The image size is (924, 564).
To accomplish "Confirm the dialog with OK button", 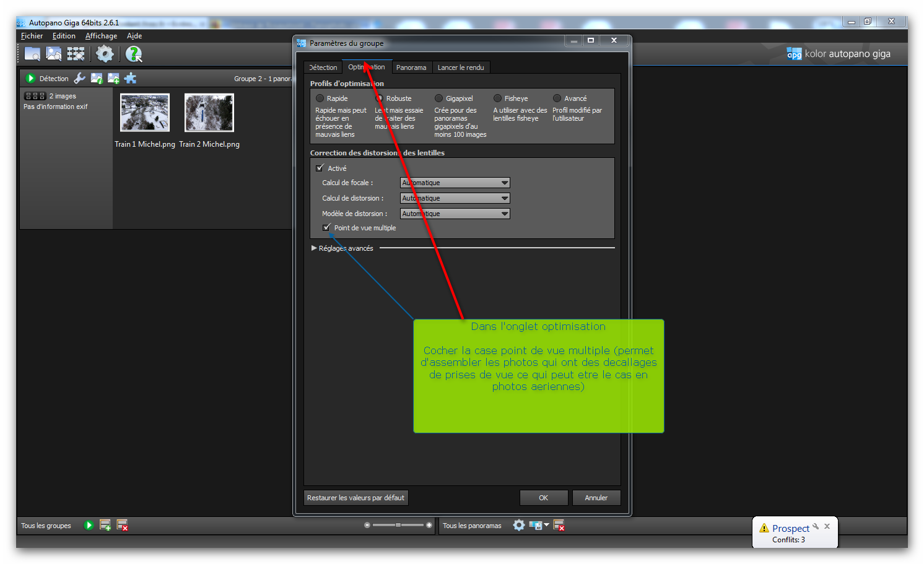I will tap(543, 498).
